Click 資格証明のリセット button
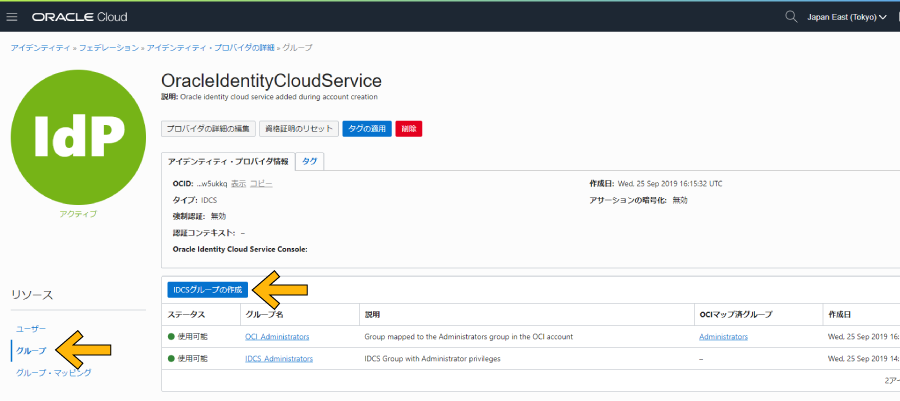Viewport: 900px width, 401px height. pos(298,129)
